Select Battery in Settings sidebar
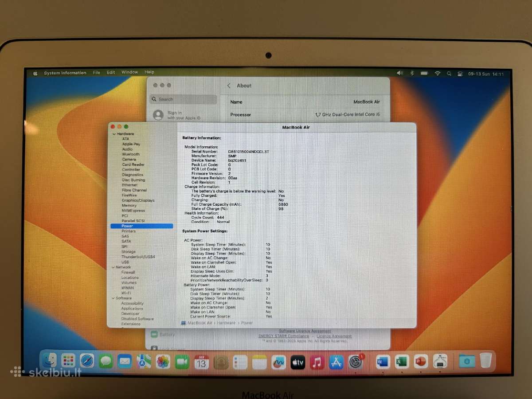The height and width of the screenshot is (399, 532). (163, 334)
